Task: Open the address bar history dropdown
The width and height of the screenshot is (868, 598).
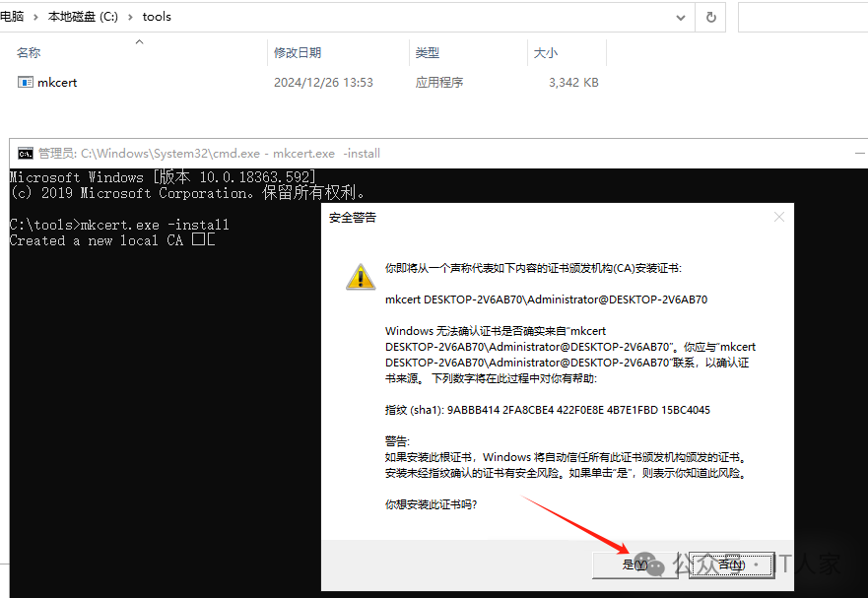Action: (681, 17)
